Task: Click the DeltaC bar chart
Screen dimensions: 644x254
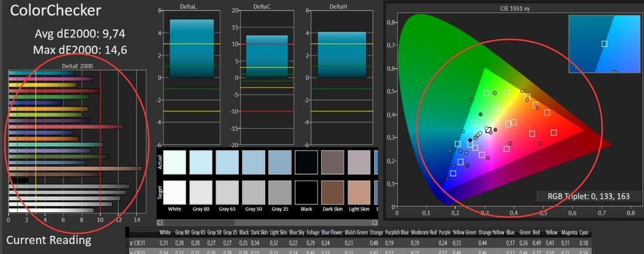Action: tap(267, 77)
